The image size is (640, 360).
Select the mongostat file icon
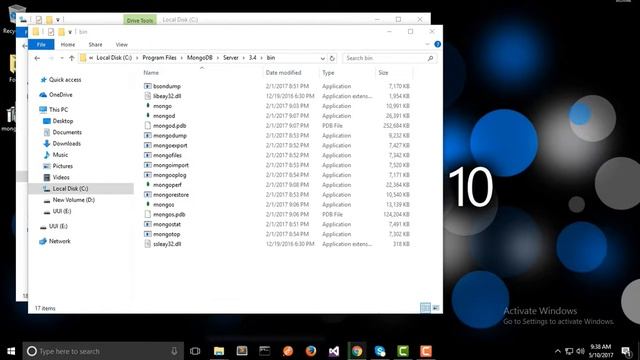(x=148, y=224)
